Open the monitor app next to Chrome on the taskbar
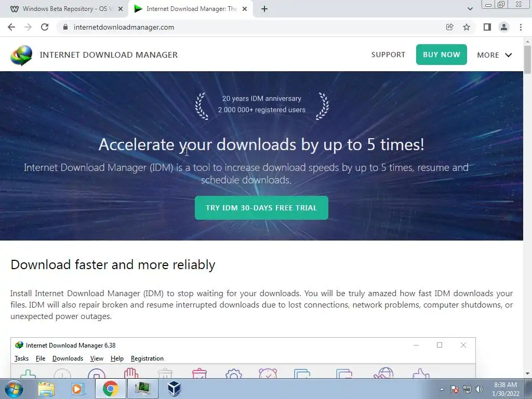This screenshot has height=399, width=532. [x=143, y=389]
